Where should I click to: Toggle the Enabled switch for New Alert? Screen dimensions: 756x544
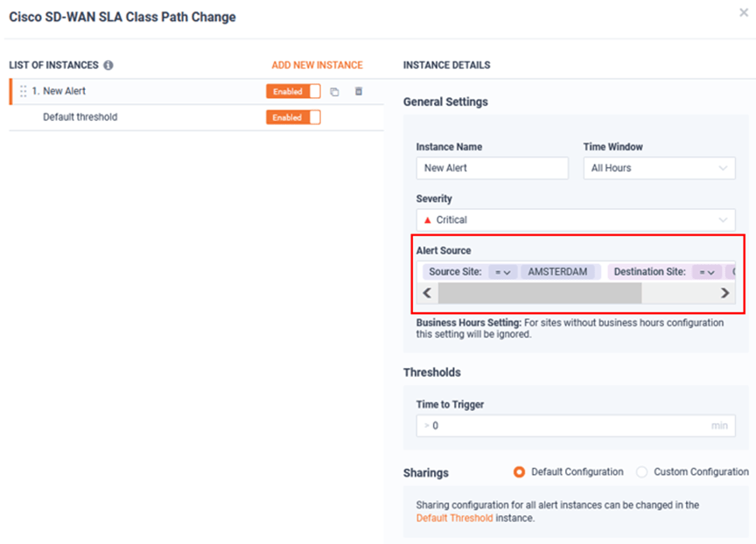(293, 91)
